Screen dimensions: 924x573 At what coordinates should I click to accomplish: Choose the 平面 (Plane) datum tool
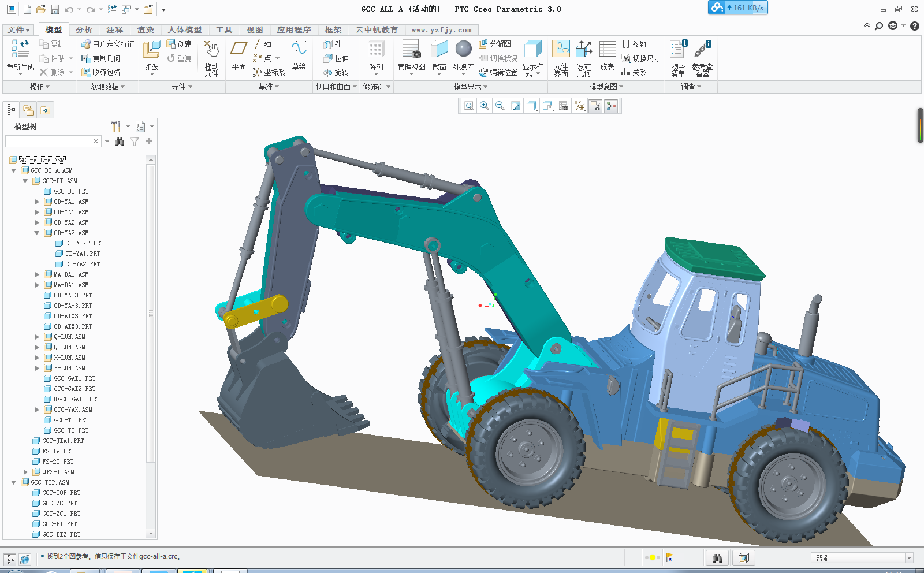tap(239, 56)
